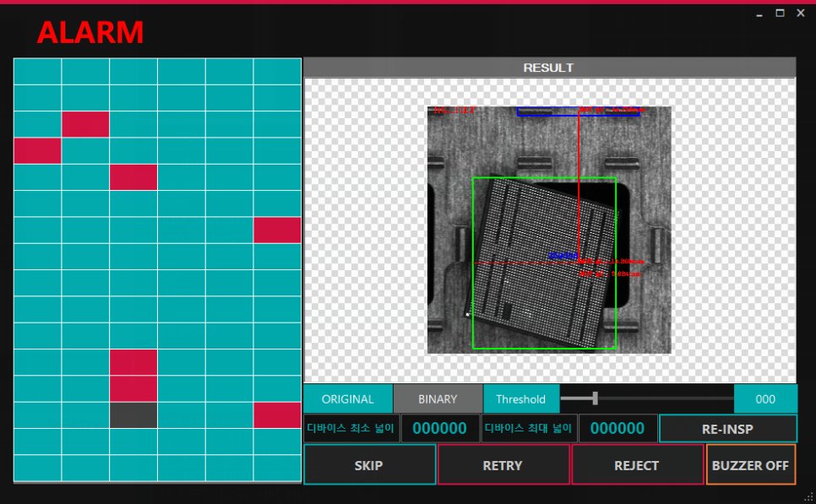This screenshot has height=504, width=816.
Task: Click the SKIP button
Action: tap(369, 464)
